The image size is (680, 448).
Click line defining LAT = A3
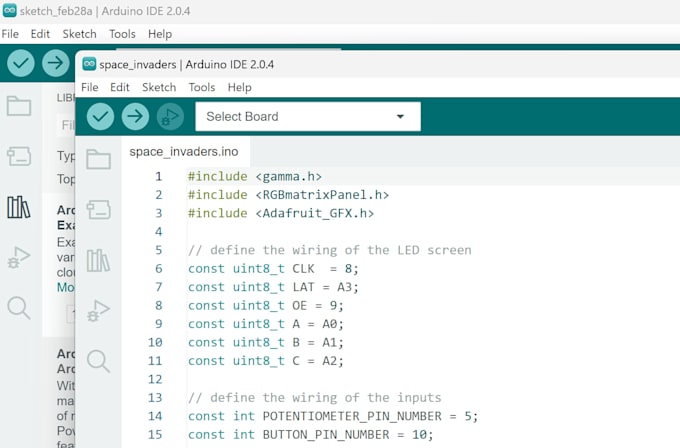(273, 287)
